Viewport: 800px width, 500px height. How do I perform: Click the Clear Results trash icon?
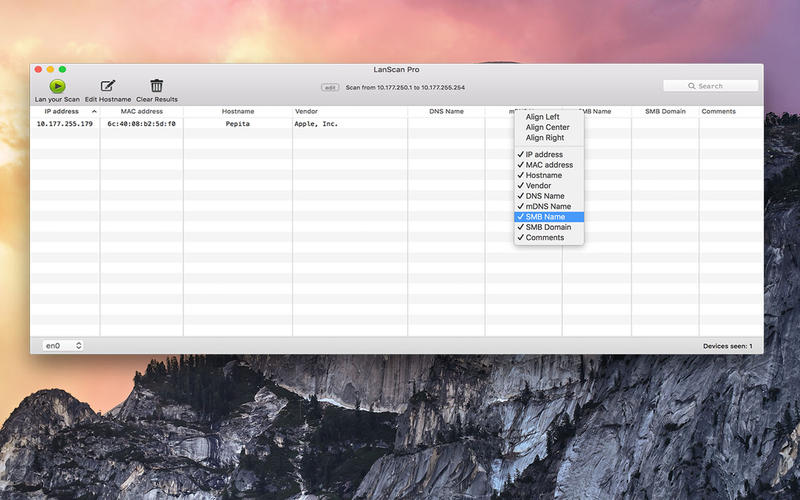157,86
